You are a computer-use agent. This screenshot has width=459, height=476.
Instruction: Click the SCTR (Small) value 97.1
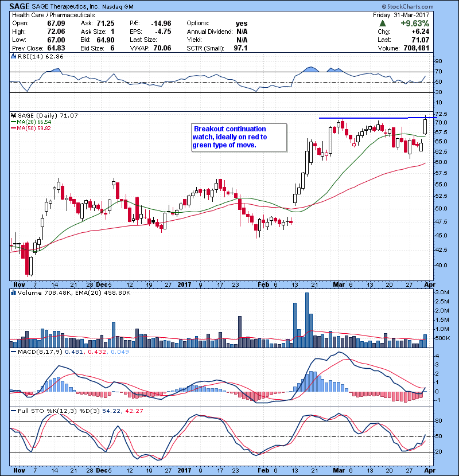(240, 48)
